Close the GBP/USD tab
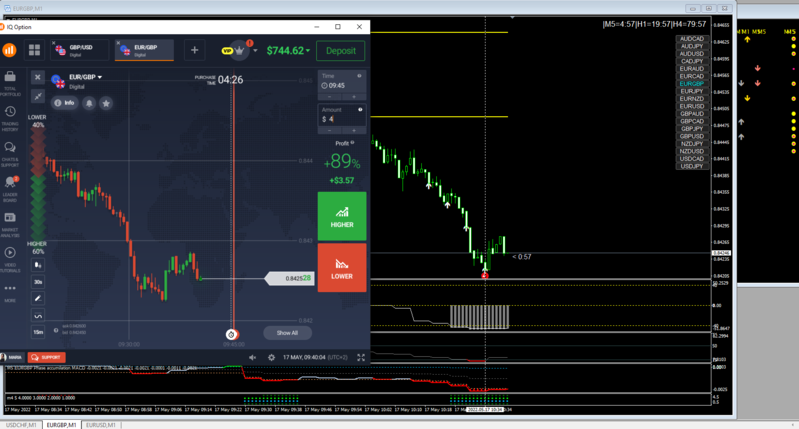This screenshot has width=799, height=429. [x=54, y=43]
